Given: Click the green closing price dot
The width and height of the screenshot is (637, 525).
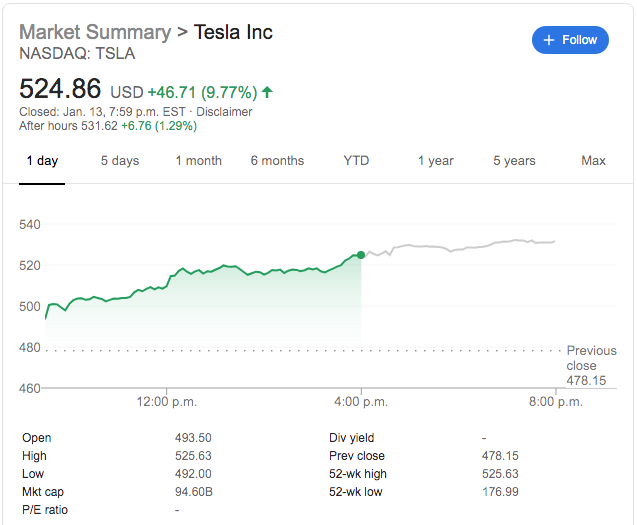Looking at the screenshot, I should tap(361, 255).
